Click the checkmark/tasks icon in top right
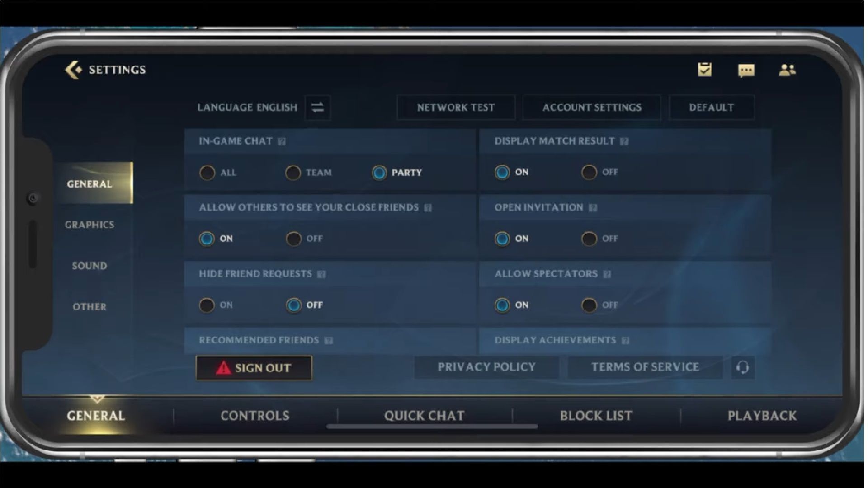Viewport: 868px width, 488px height. click(x=706, y=70)
